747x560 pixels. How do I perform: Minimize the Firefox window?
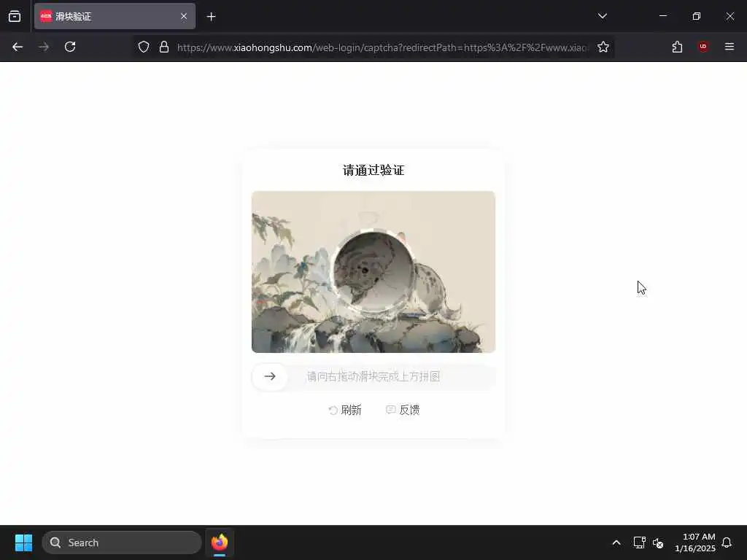coord(662,16)
